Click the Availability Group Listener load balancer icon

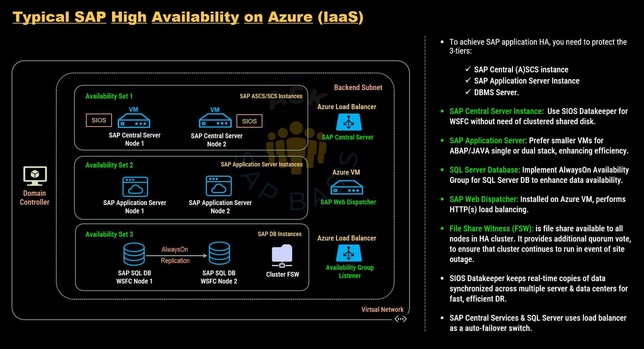[x=349, y=253]
